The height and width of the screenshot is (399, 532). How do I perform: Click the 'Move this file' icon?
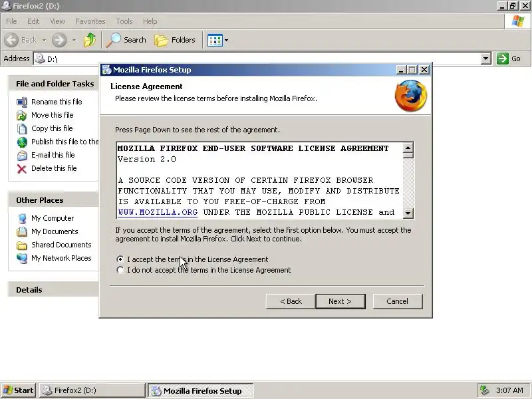coord(22,115)
